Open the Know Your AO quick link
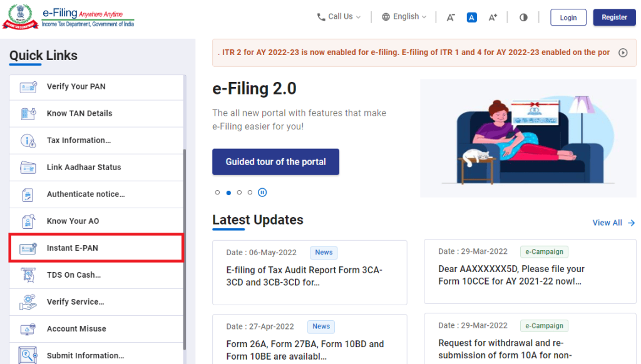The height and width of the screenshot is (364, 641). pos(96,221)
